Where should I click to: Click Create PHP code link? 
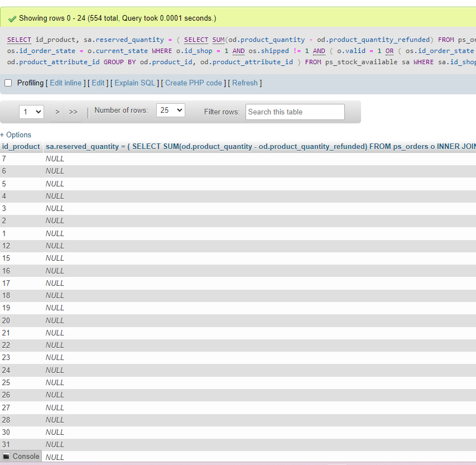click(194, 83)
